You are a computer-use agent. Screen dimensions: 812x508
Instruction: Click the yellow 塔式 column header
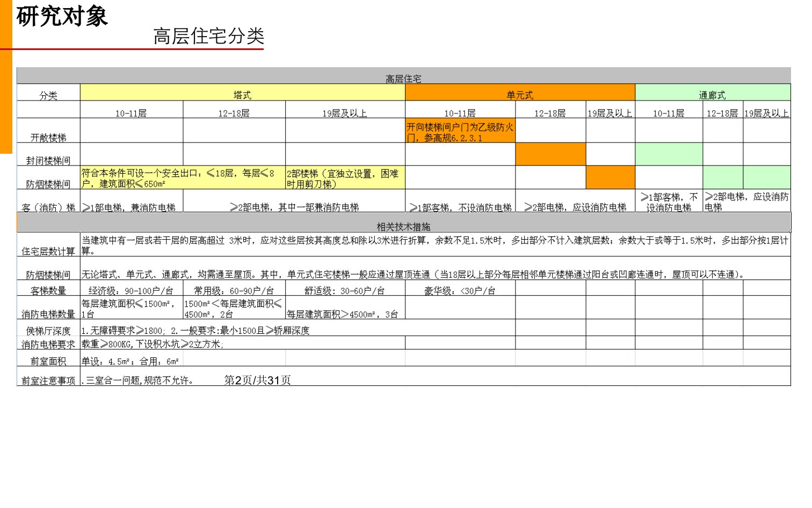coord(242,92)
